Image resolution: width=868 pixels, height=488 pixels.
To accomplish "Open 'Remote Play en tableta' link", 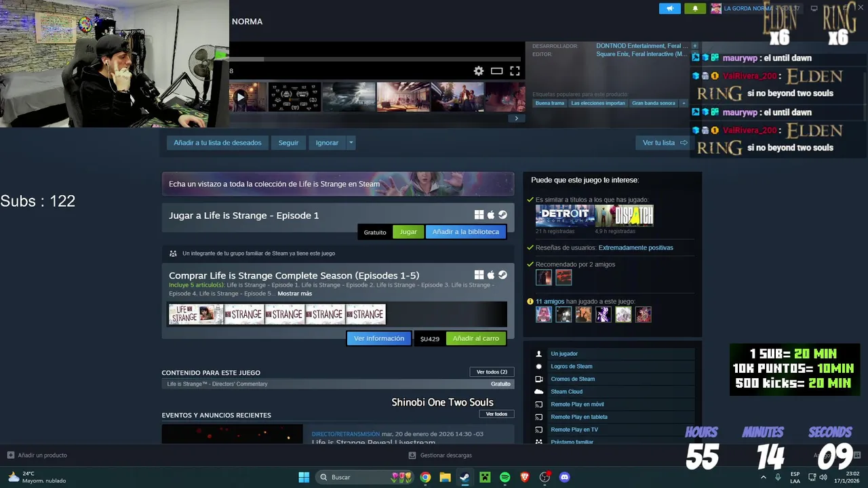I will [x=579, y=418].
